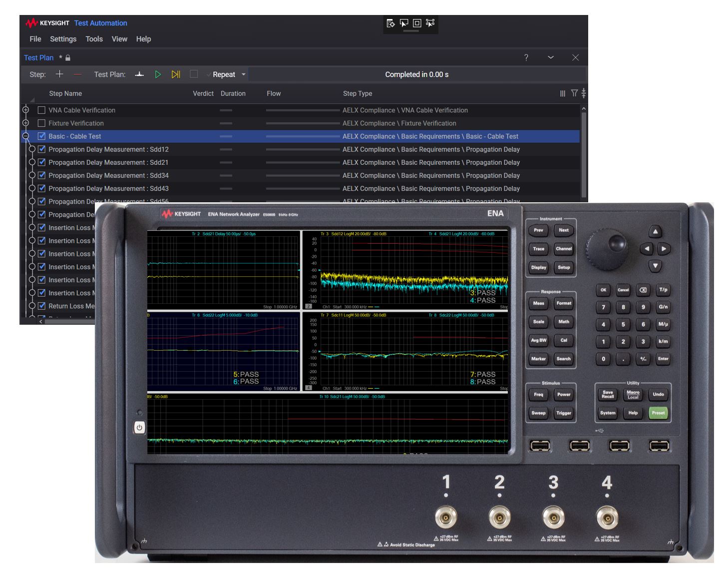The height and width of the screenshot is (579, 728).
Task: Uncheck Propagation Delay Measurement Sdd21 checkbox
Action: [x=42, y=162]
